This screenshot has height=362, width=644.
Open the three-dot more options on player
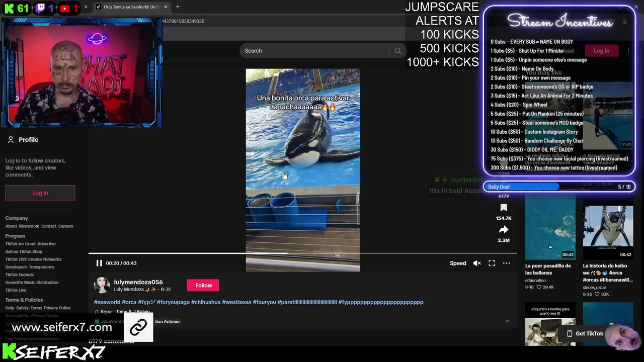coord(506,263)
